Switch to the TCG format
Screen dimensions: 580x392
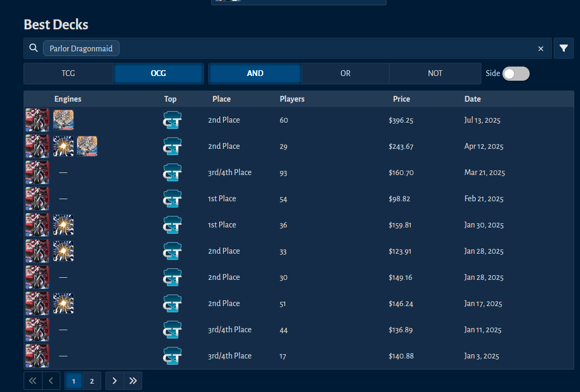point(68,73)
